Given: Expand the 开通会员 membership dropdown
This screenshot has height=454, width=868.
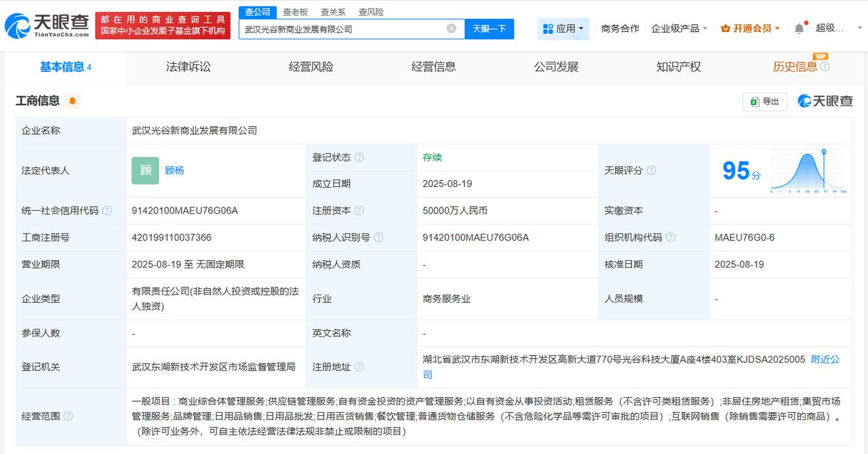Looking at the screenshot, I should click(x=750, y=28).
